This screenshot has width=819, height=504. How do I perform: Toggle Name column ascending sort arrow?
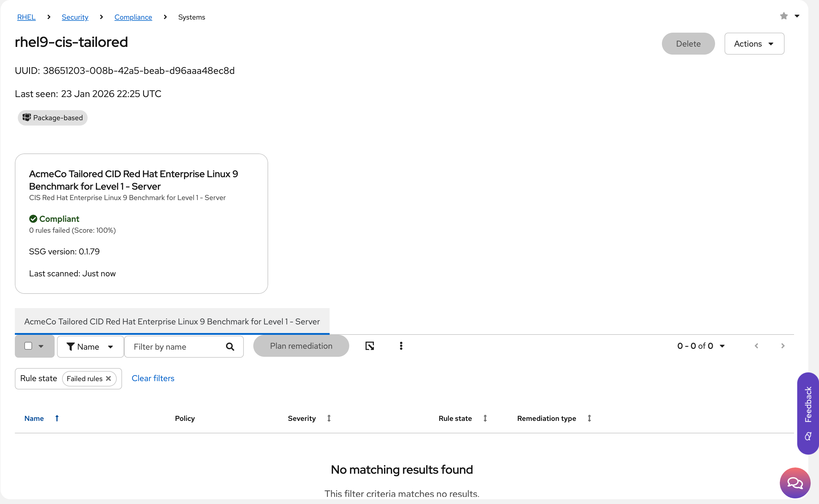pos(57,418)
